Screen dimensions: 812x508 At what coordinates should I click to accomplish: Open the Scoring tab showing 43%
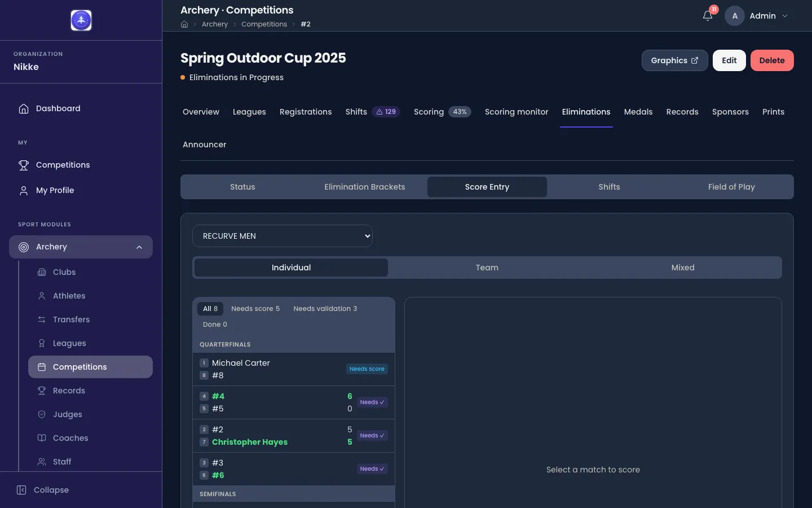tap(443, 112)
